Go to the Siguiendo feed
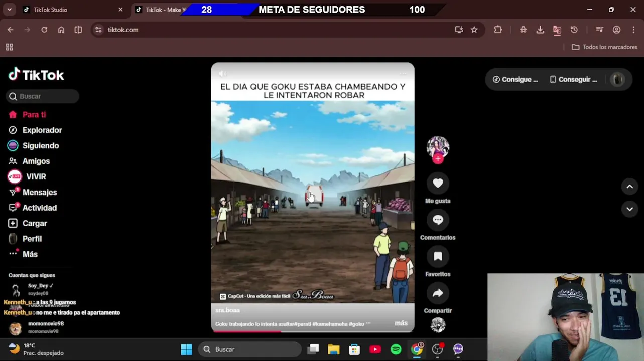 click(34, 146)
